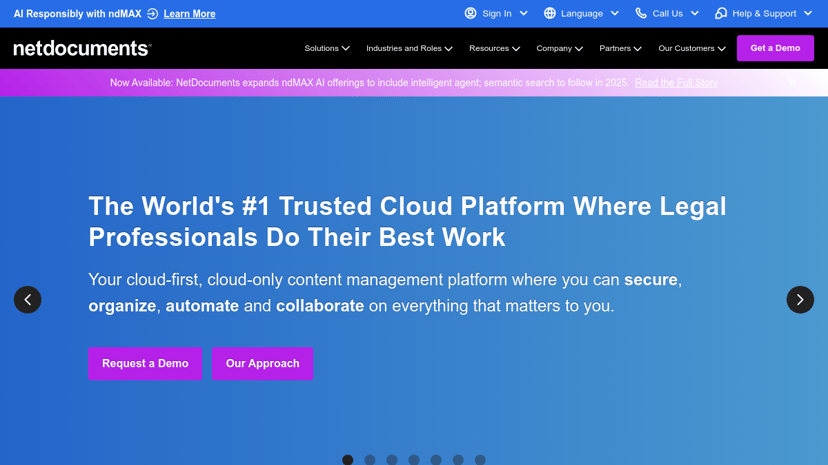
Task: Open the Partners menu
Action: pos(620,48)
